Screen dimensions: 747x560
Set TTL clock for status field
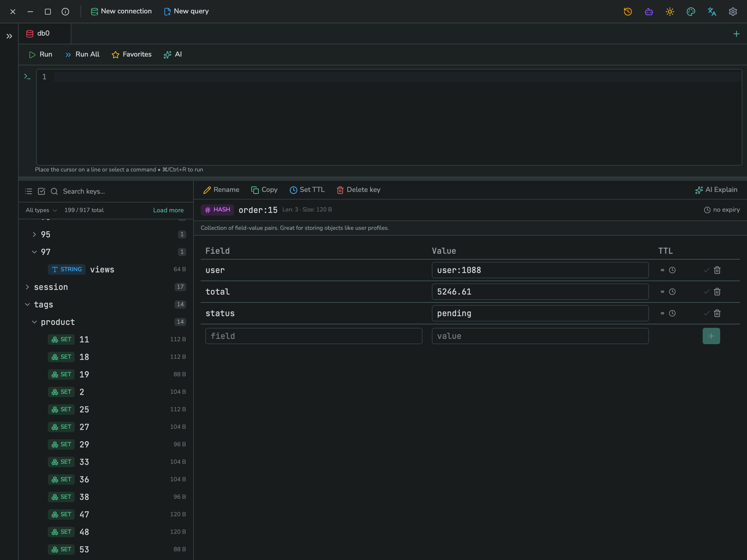point(672,313)
